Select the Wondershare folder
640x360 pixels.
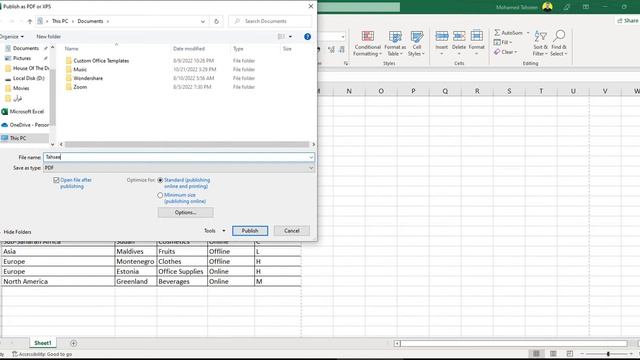point(88,78)
